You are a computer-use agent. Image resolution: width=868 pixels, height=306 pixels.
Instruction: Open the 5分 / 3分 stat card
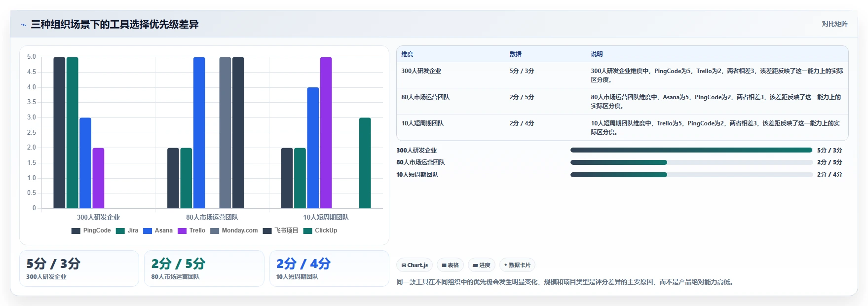[79, 268]
